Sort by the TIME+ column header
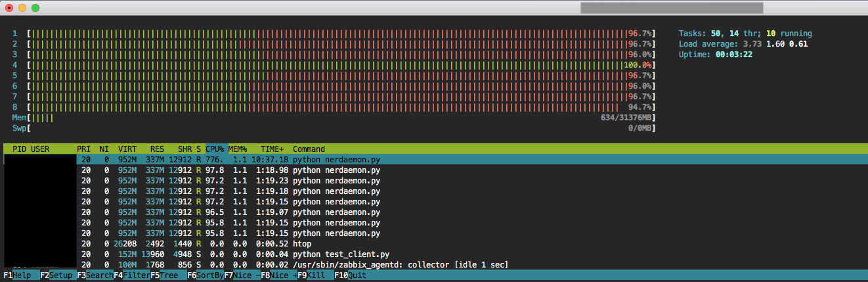The image size is (868, 282). [272, 149]
